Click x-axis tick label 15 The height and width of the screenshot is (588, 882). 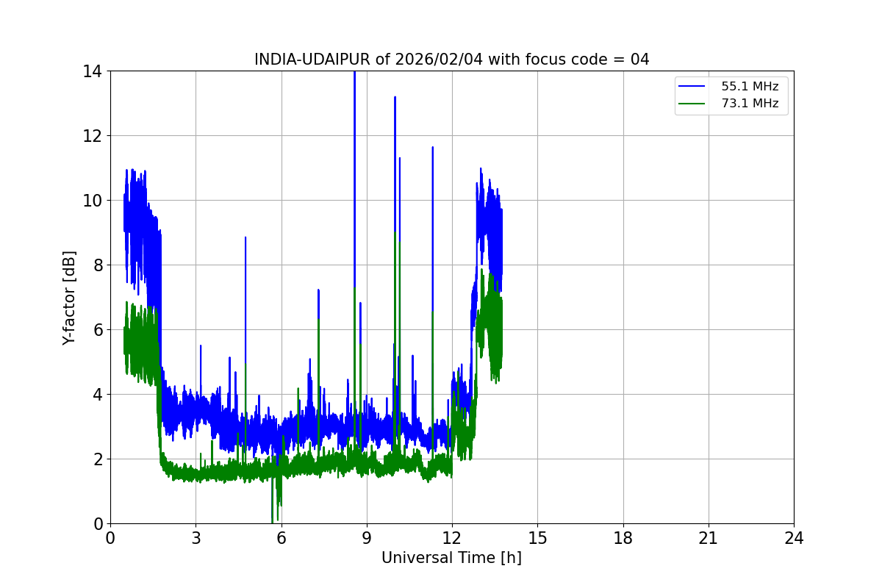(x=537, y=538)
